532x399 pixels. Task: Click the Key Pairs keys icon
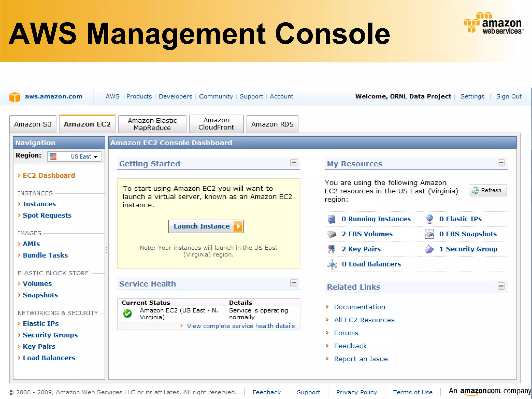click(331, 249)
